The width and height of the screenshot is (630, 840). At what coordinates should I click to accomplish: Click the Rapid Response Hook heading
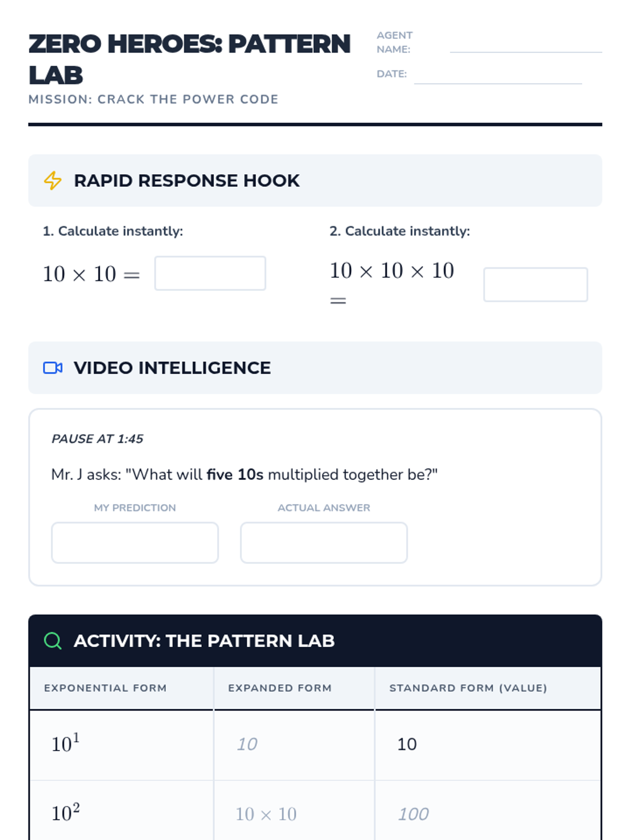[186, 181]
